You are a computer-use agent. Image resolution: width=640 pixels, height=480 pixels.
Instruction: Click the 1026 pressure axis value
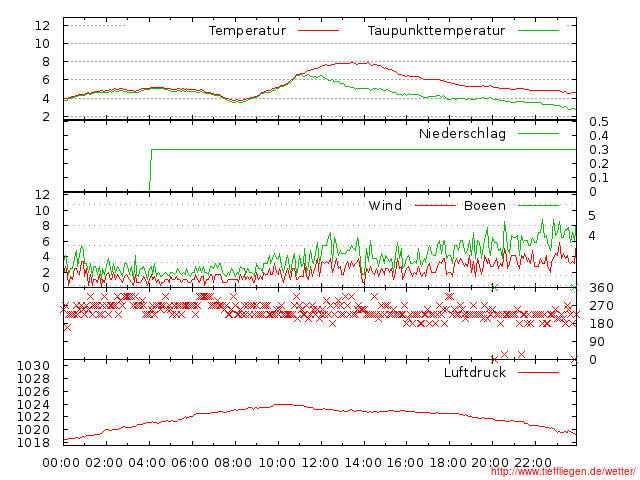(33, 392)
